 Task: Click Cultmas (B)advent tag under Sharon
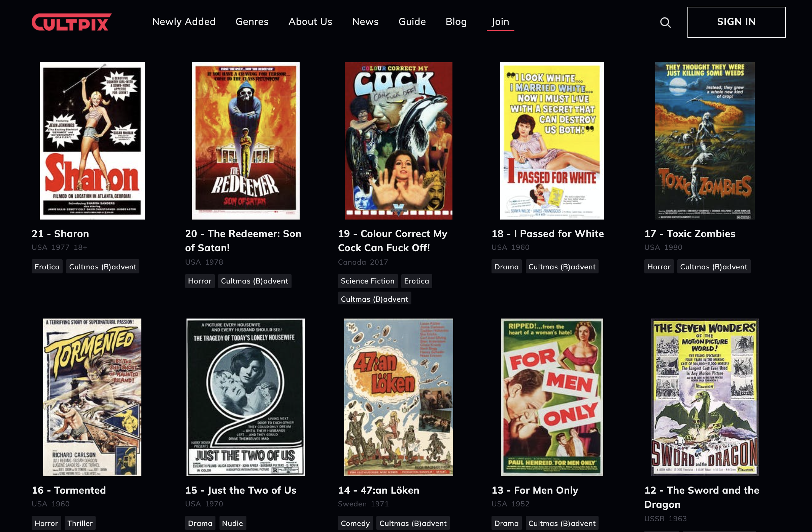coord(103,267)
